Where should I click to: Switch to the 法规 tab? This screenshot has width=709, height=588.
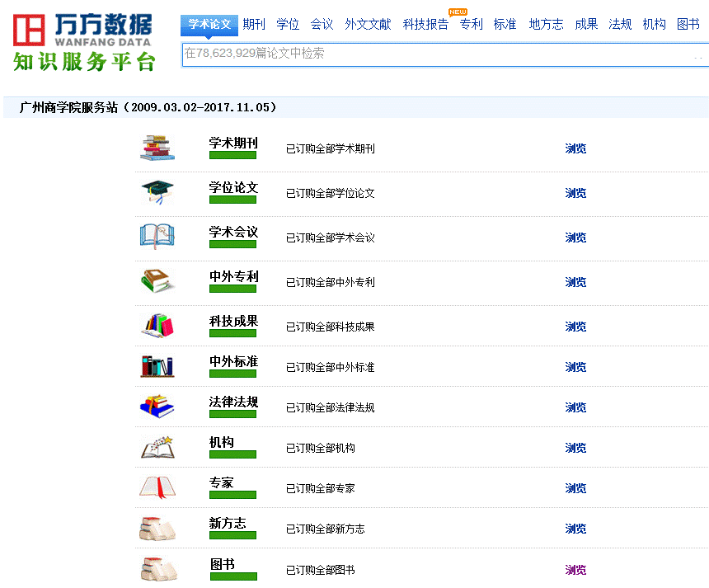point(620,24)
